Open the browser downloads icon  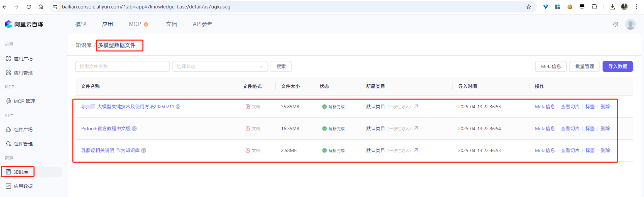click(x=612, y=7)
